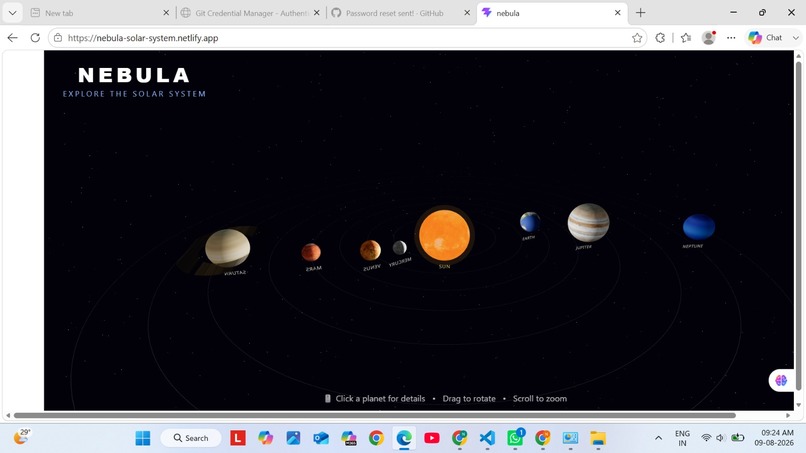Open a new browser tab
This screenshot has height=453, width=806.
(640, 13)
